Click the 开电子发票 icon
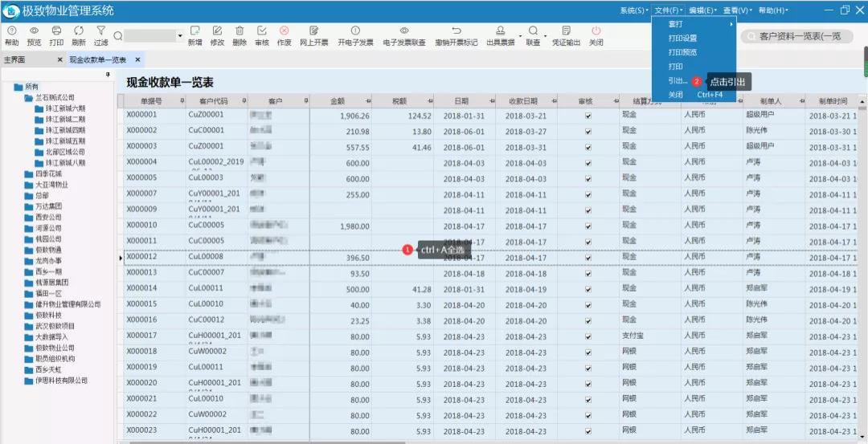868x444 pixels. point(355,31)
